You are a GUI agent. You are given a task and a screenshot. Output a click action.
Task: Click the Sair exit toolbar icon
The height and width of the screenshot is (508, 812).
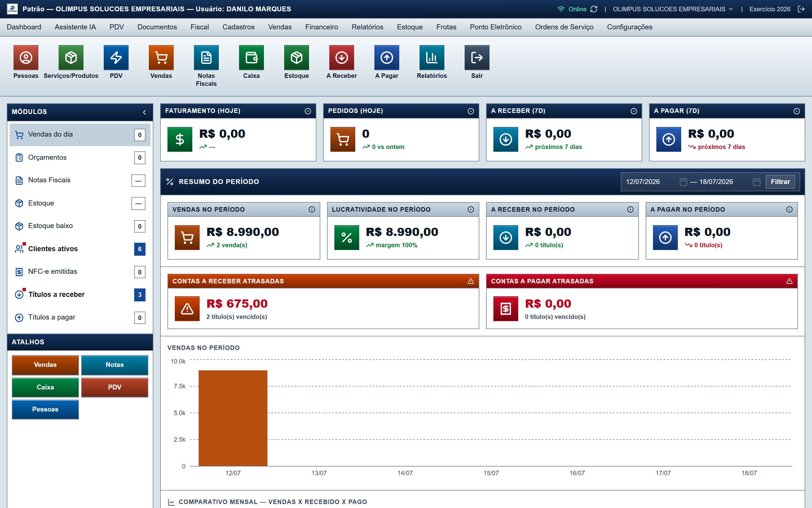tap(477, 58)
